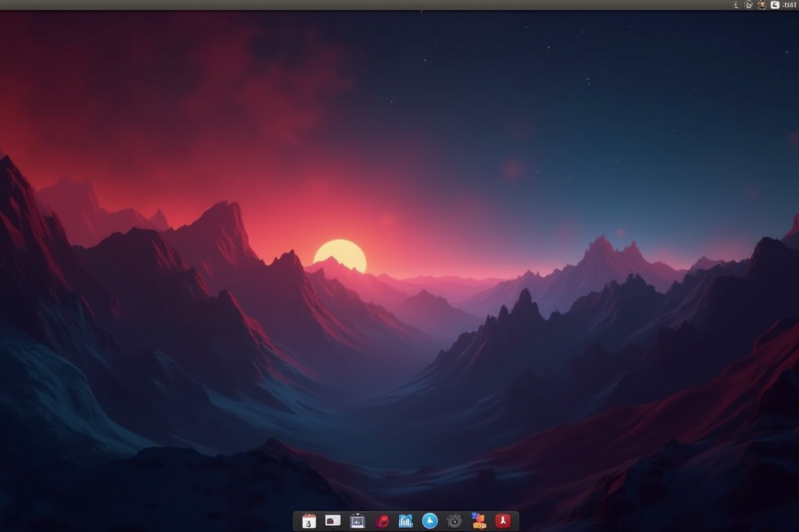Open the calendar app in the dock
The image size is (799, 532).
309,521
